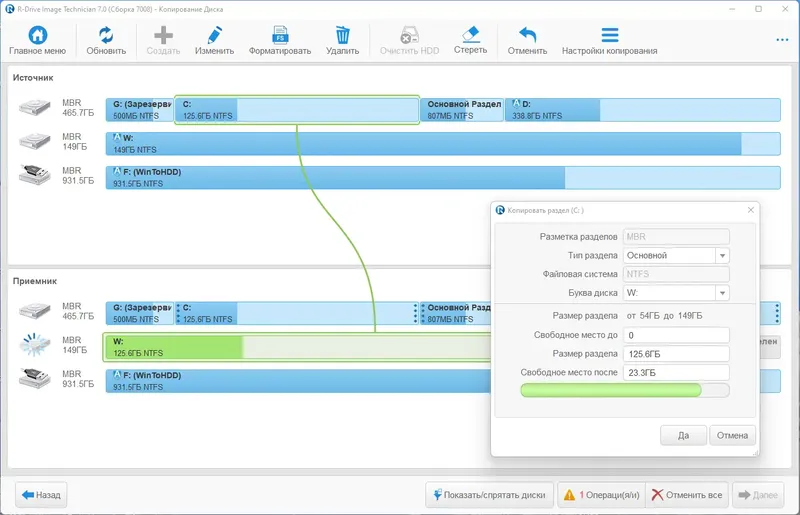The height and width of the screenshot is (515, 800).
Task: Click the warning icon in operations button
Action: (x=569, y=495)
